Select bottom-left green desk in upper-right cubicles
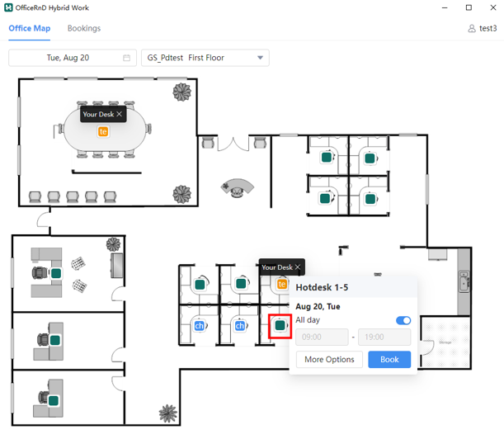504x439 pixels. coord(325,198)
